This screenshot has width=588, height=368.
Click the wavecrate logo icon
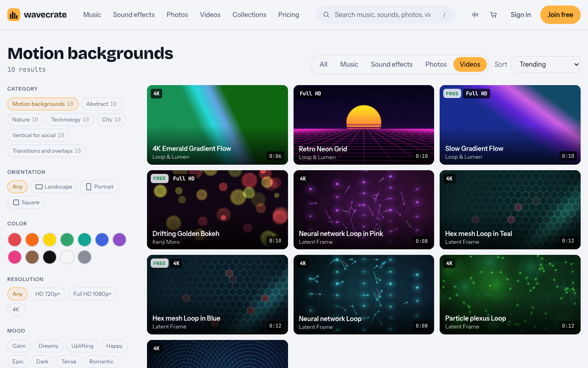click(x=14, y=15)
